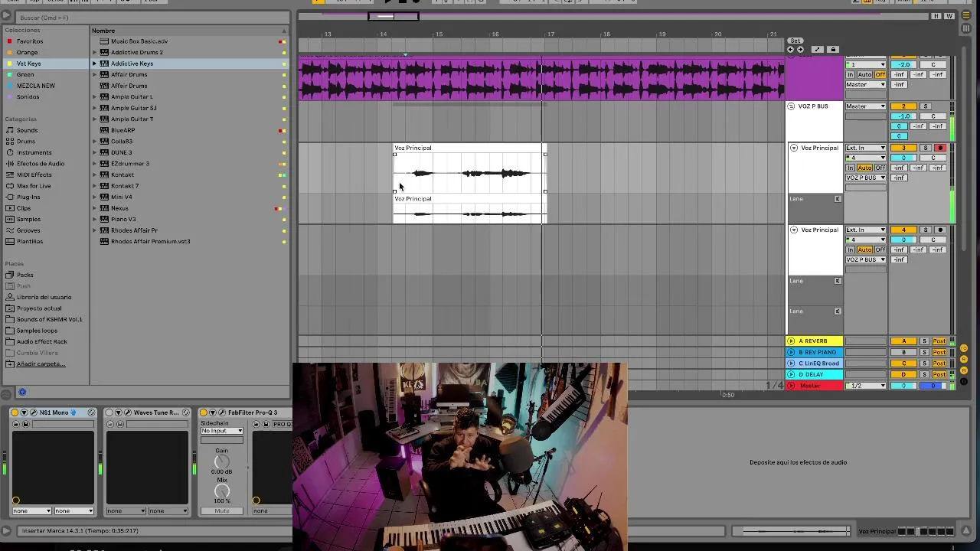This screenshot has height=551, width=980.
Task: Toggle Post button on B REV PIANO return
Action: (x=939, y=352)
